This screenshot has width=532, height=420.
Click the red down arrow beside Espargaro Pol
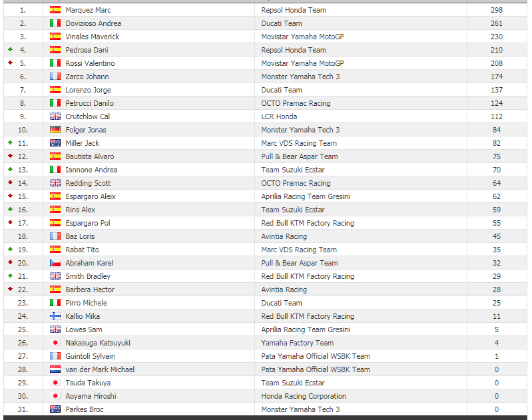[x=11, y=222]
